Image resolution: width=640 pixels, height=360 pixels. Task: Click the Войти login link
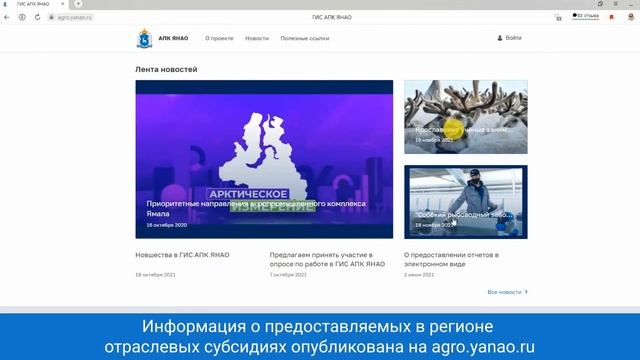(513, 38)
